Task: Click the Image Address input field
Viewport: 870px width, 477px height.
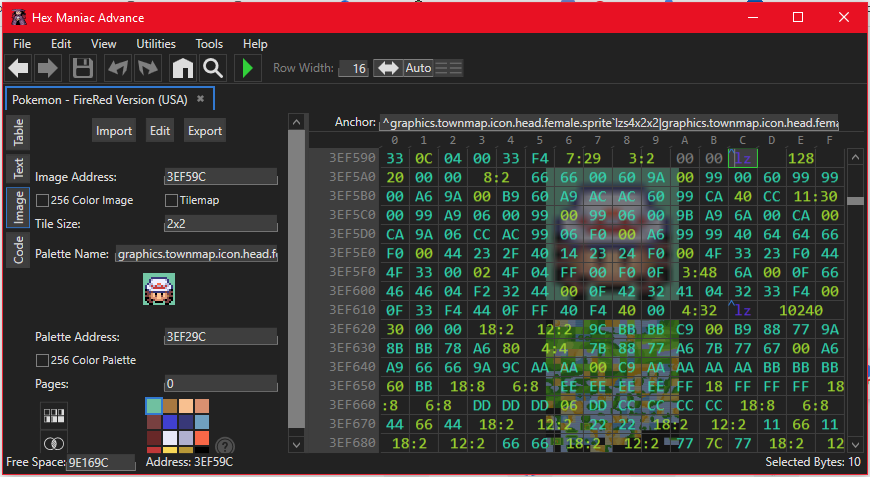Action: click(220, 177)
